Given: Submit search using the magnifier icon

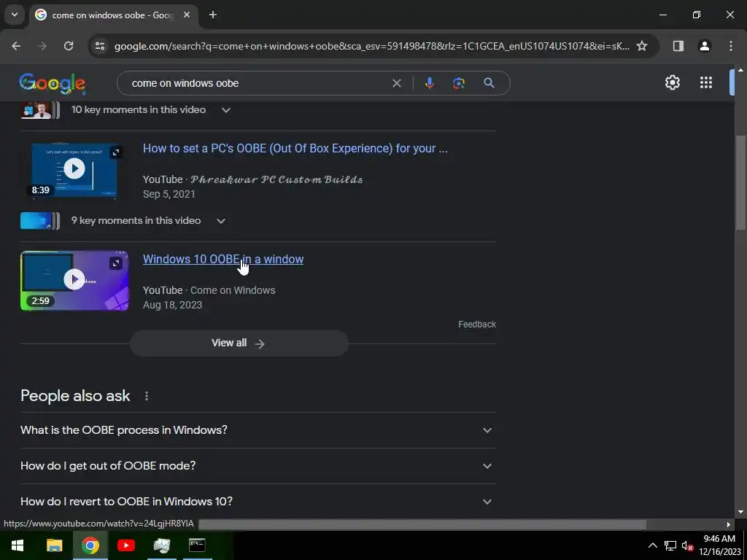Looking at the screenshot, I should (x=489, y=83).
